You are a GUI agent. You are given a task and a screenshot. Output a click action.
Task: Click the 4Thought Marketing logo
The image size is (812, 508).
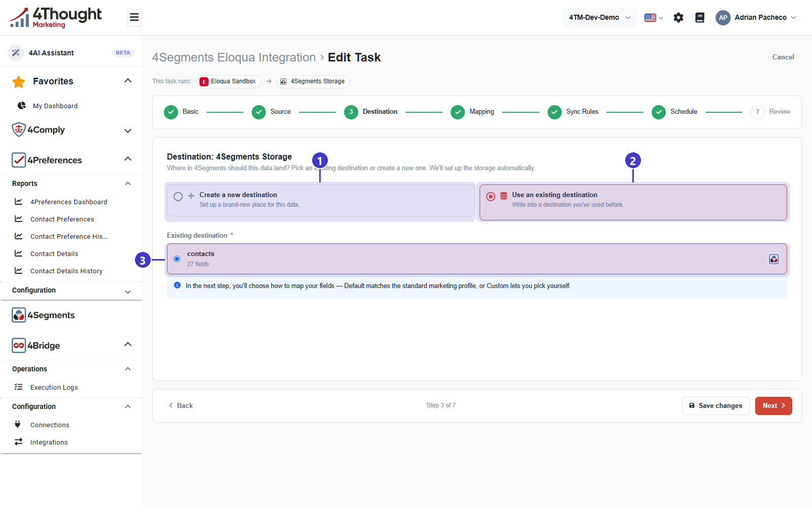[55, 17]
